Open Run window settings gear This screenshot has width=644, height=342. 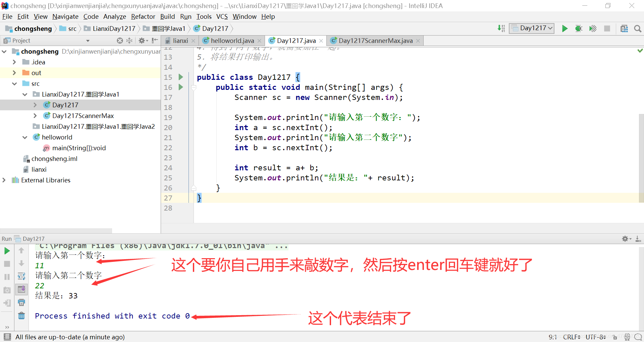(626, 239)
